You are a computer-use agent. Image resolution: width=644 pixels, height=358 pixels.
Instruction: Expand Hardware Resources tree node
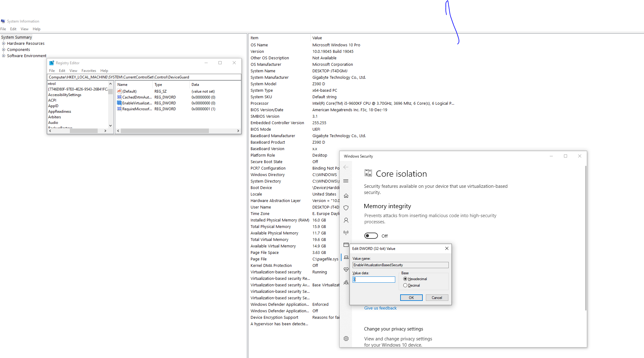point(4,44)
